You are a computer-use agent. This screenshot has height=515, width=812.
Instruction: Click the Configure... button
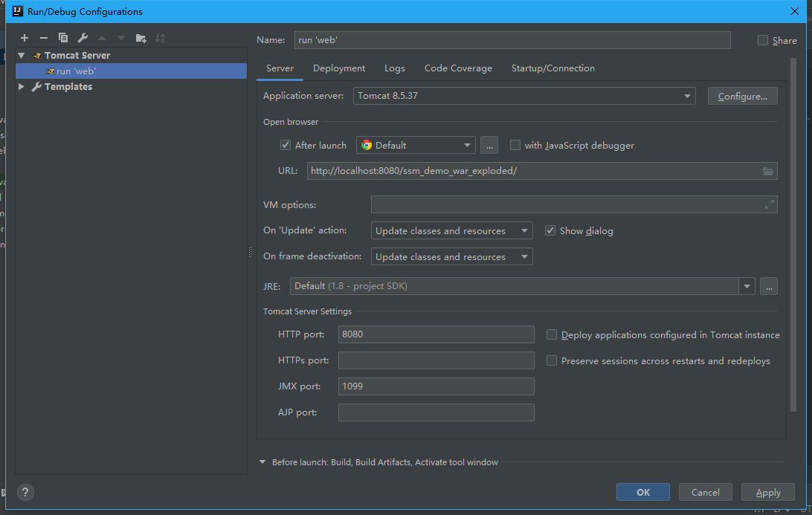click(x=743, y=97)
